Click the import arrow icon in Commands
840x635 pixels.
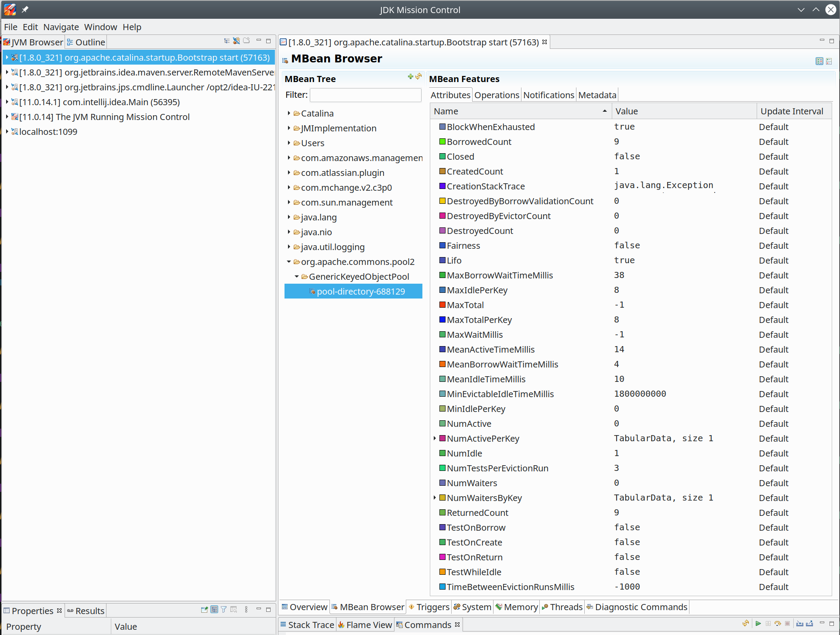point(799,624)
